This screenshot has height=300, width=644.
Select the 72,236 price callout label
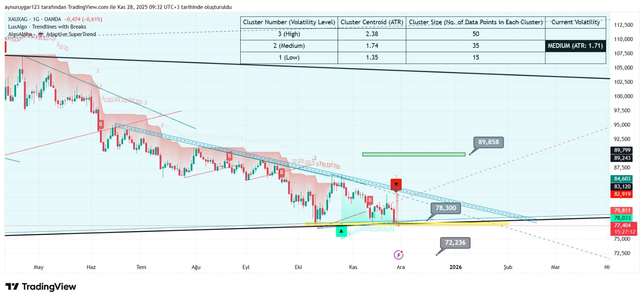coord(455,242)
